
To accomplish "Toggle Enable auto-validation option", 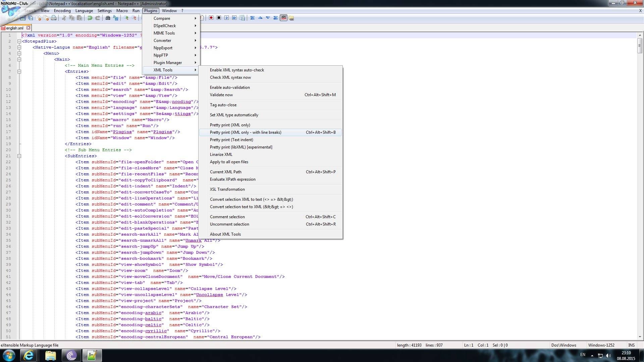I will click(x=270, y=87).
